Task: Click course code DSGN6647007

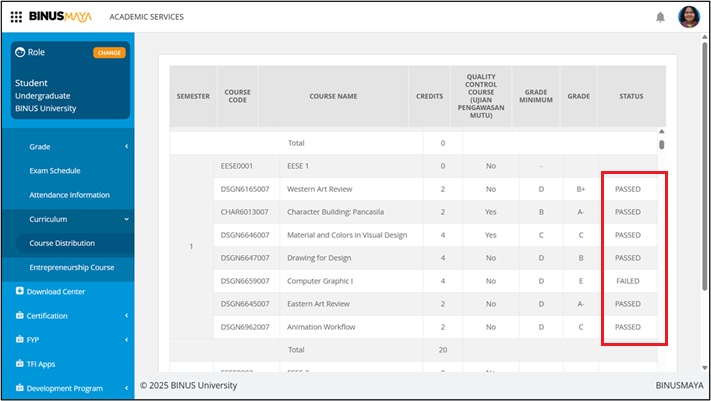Action: (x=245, y=258)
